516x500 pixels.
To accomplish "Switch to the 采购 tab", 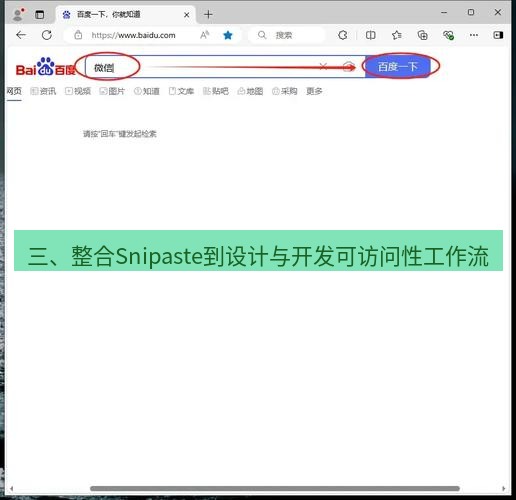I will (x=285, y=91).
